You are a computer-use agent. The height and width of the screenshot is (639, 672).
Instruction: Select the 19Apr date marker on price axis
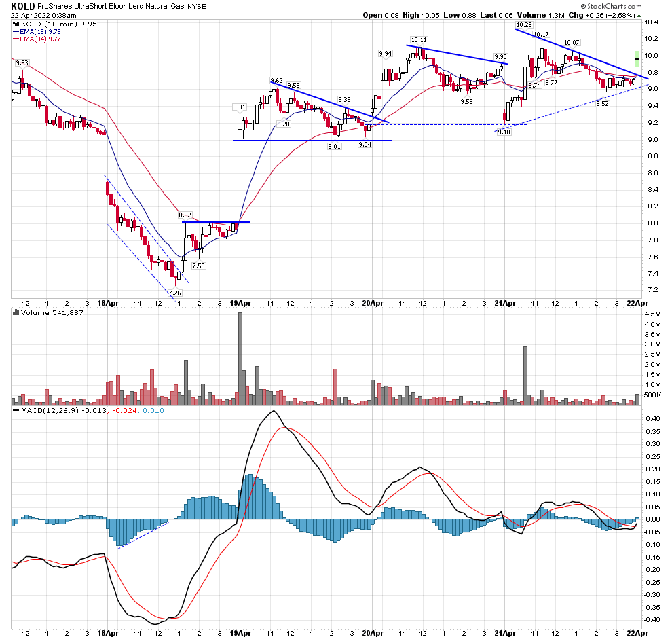[240, 304]
